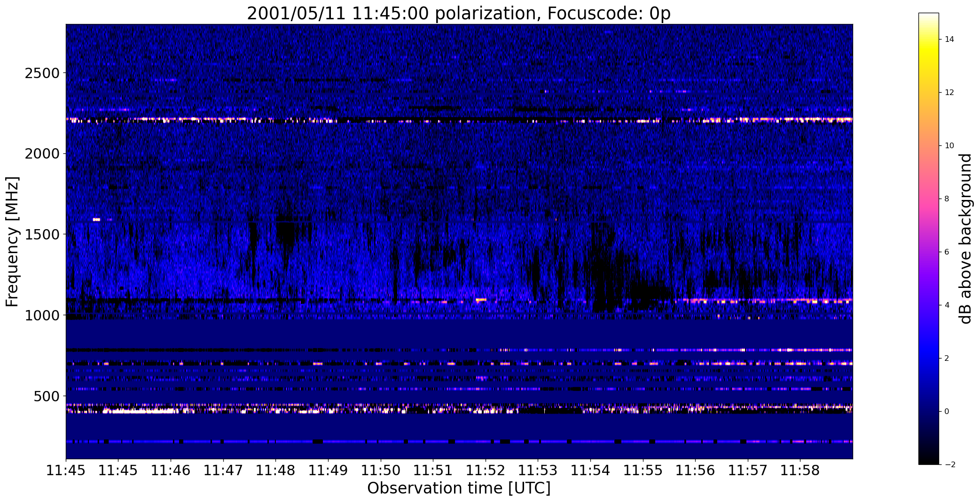
Task: Click the 11:57 time tick label
Action: 748,470
